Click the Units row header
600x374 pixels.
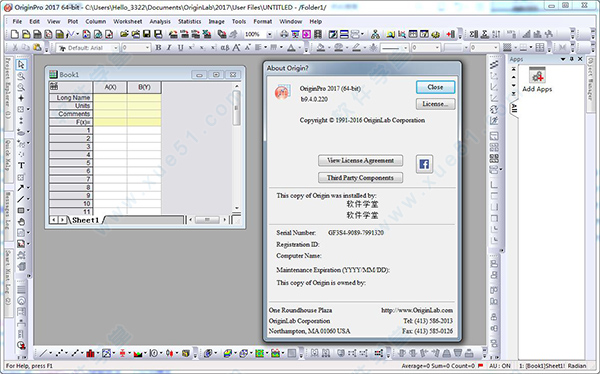71,106
